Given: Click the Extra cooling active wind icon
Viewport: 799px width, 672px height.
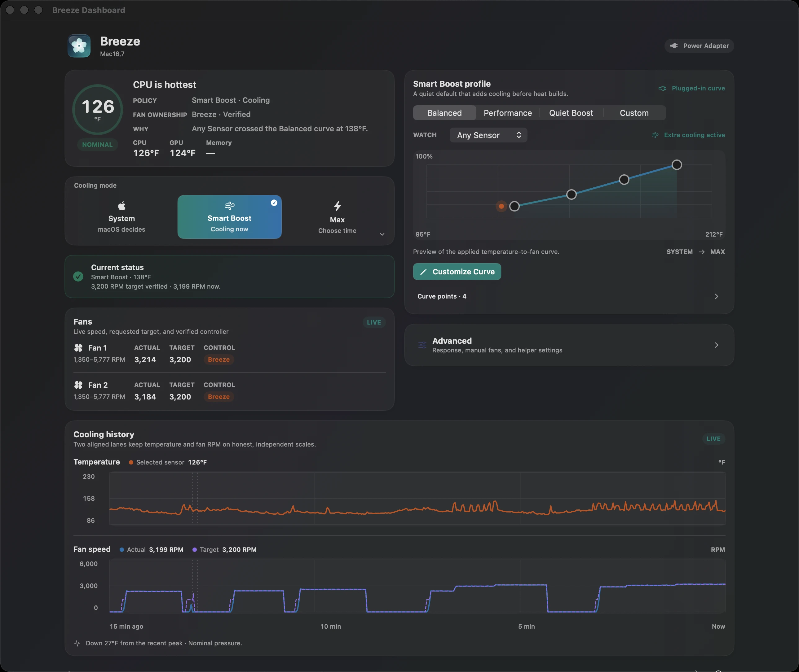Looking at the screenshot, I should click(655, 135).
